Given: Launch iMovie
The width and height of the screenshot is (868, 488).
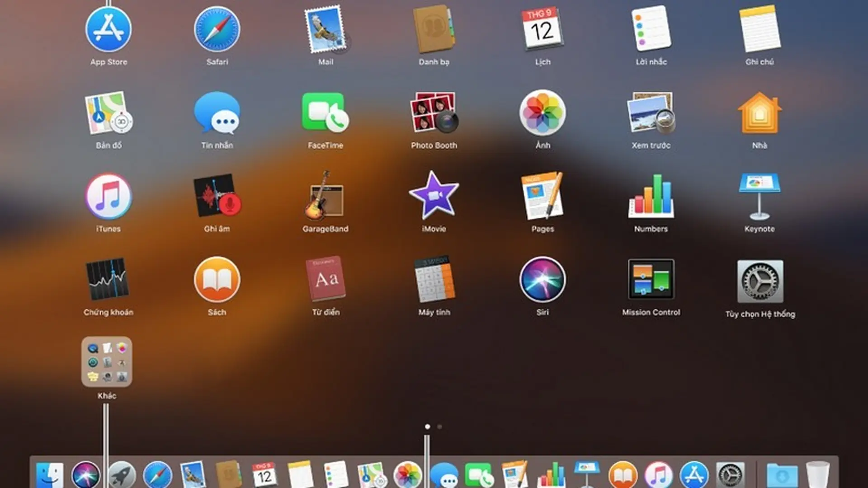Looking at the screenshot, I should point(434,196).
